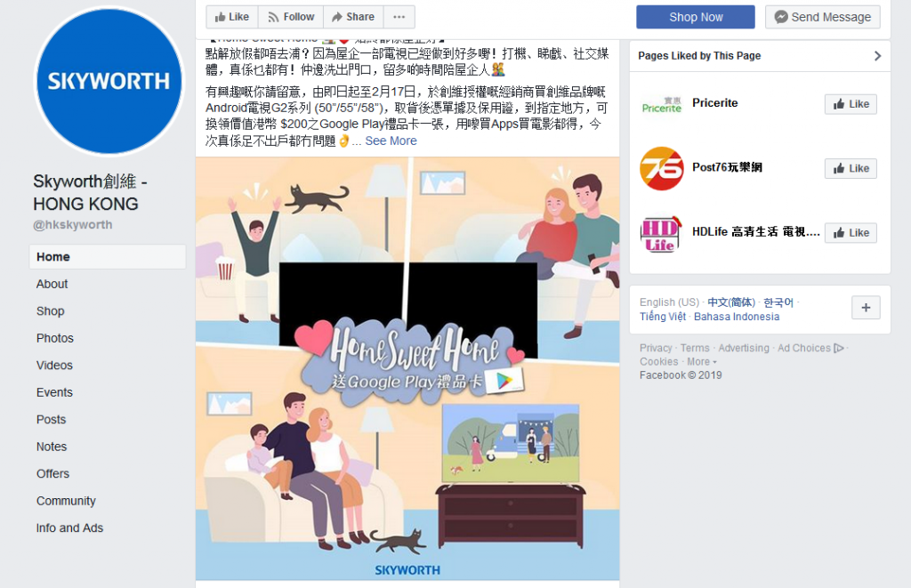This screenshot has width=911, height=588.
Task: Click the Pricerite page logo
Action: [x=661, y=105]
